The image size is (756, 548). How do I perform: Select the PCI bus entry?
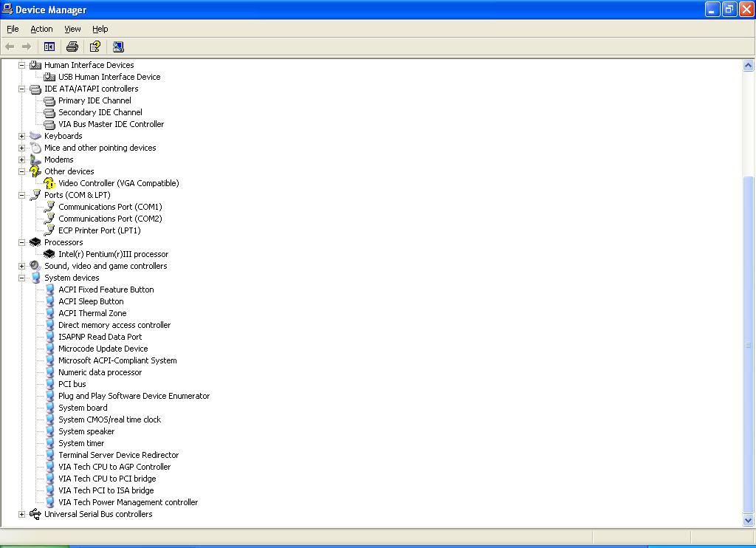(x=72, y=384)
